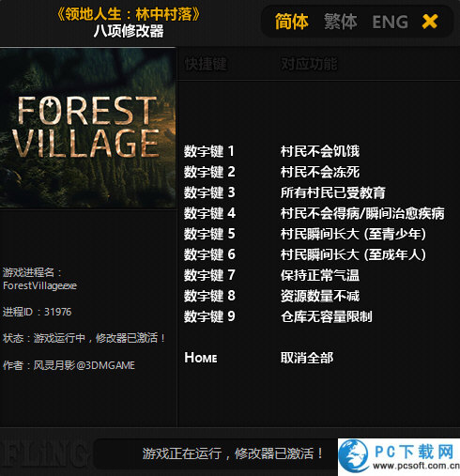The image size is (460, 476).
Task: Click the trainer title 《领地人生：林中村落》
Action: coord(129,14)
